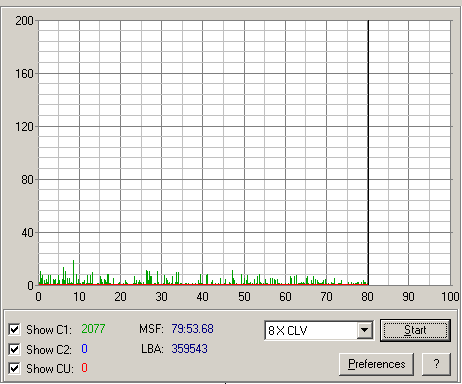
Task: Click the 200 label on the vertical axis
Action: pos(24,21)
